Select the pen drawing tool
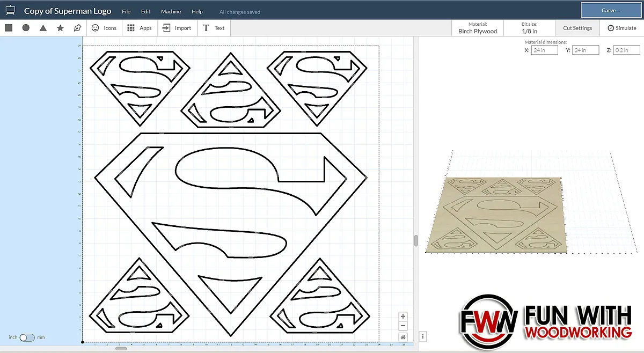The image size is (644, 353). [77, 28]
